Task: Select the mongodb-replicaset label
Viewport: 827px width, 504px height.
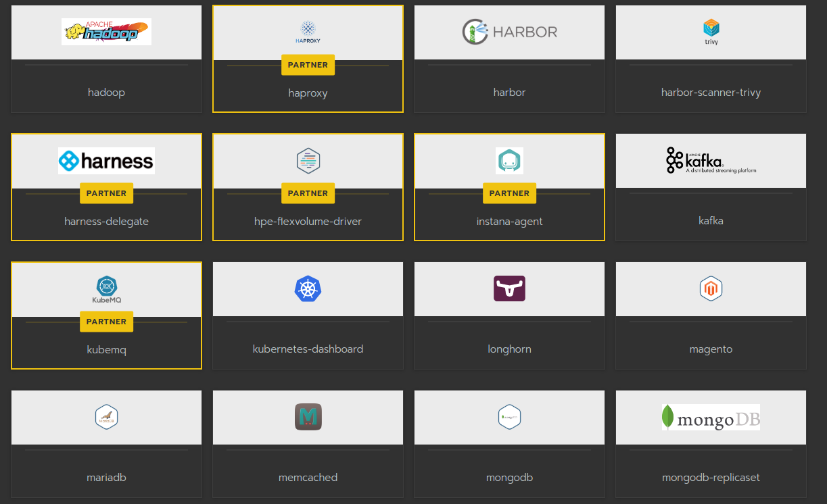Action: pos(711,477)
